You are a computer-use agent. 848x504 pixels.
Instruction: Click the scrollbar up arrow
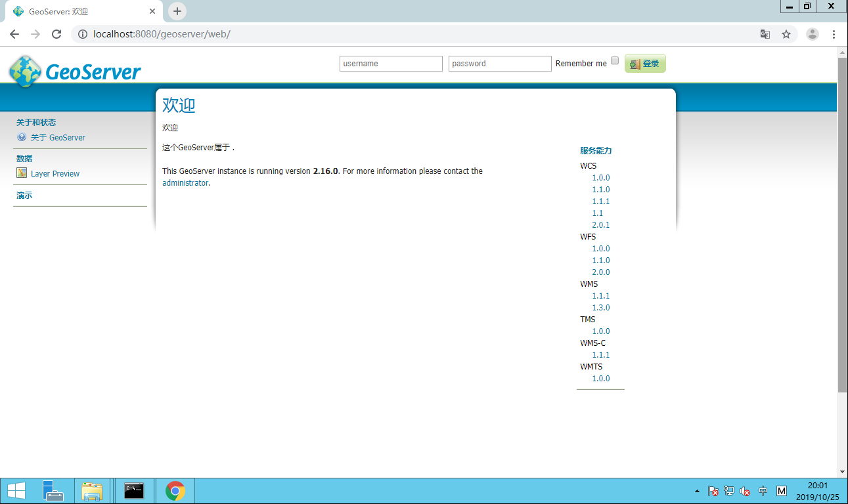click(x=842, y=52)
